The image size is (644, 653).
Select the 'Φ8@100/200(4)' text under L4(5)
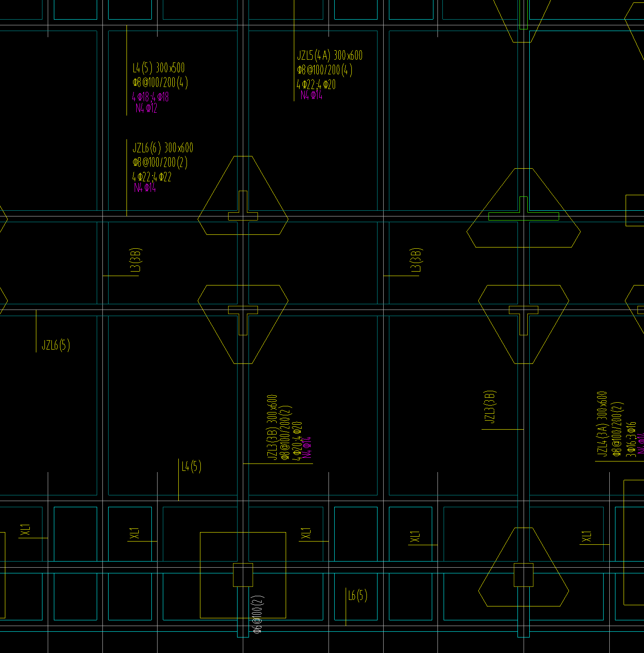point(160,82)
